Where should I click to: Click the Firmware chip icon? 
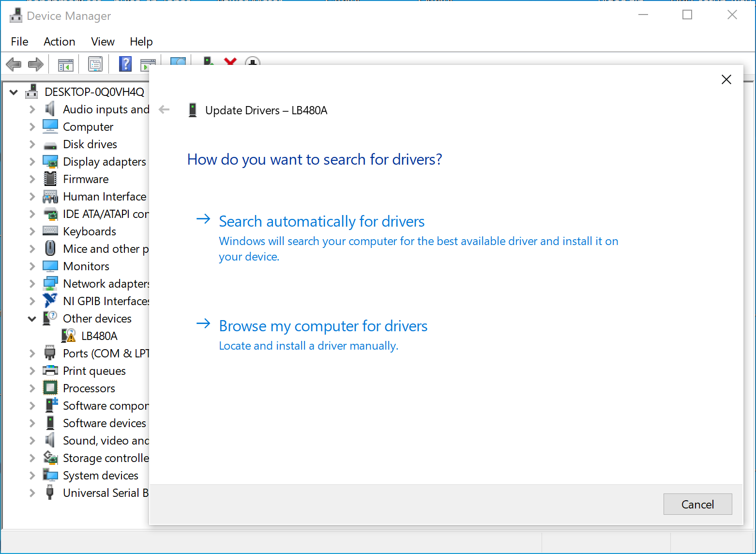point(50,179)
